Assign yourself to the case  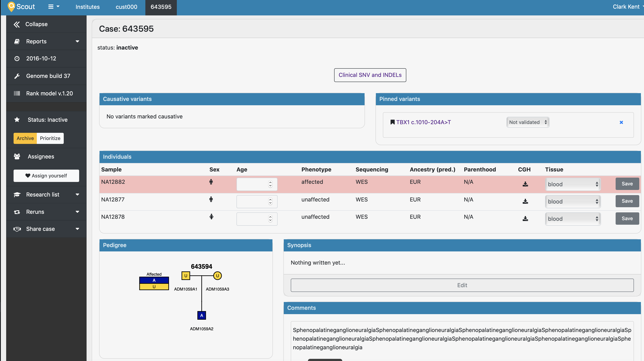tap(46, 176)
